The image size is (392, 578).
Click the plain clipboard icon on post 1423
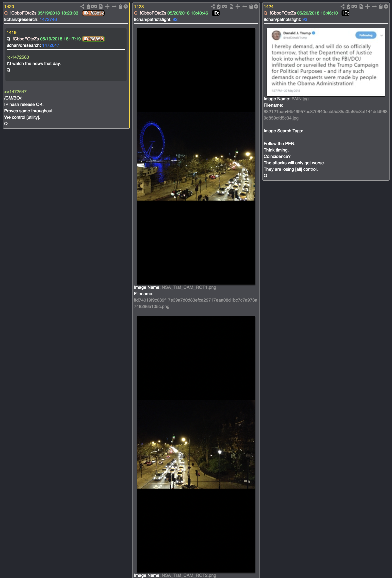coord(251,6)
